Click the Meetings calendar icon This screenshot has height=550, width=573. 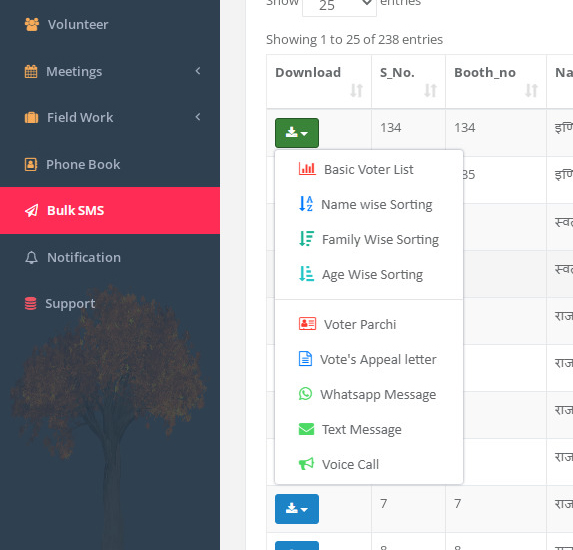click(x=31, y=71)
